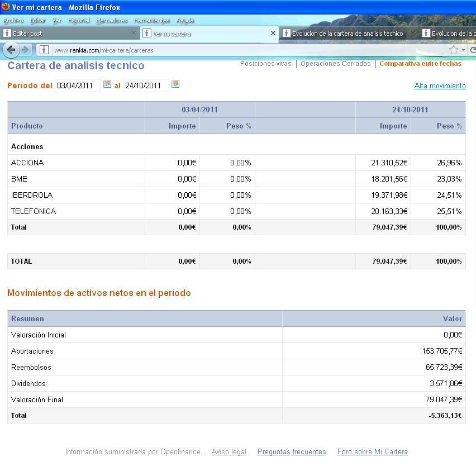
Task: Click the 'Valoración Inicial' row label
Action: tap(38, 335)
